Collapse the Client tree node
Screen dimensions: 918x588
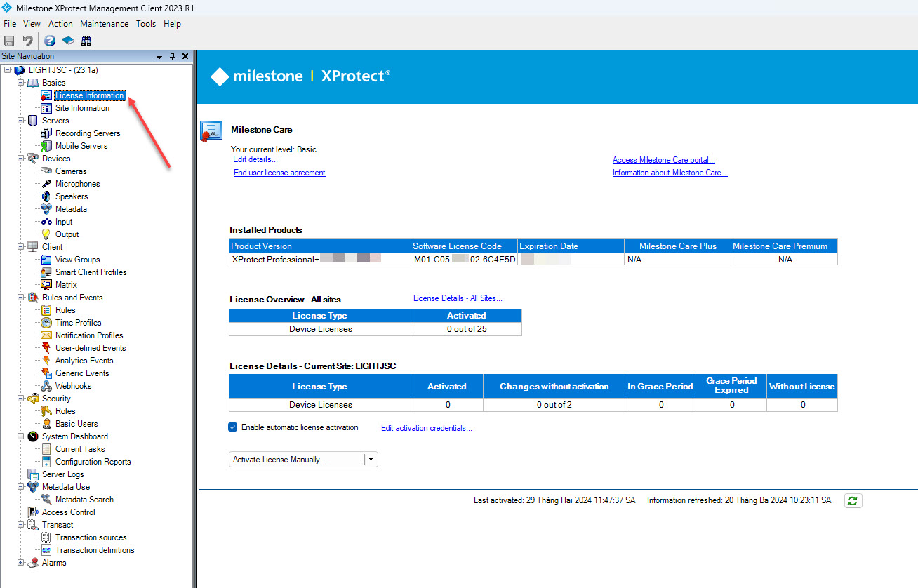21,247
